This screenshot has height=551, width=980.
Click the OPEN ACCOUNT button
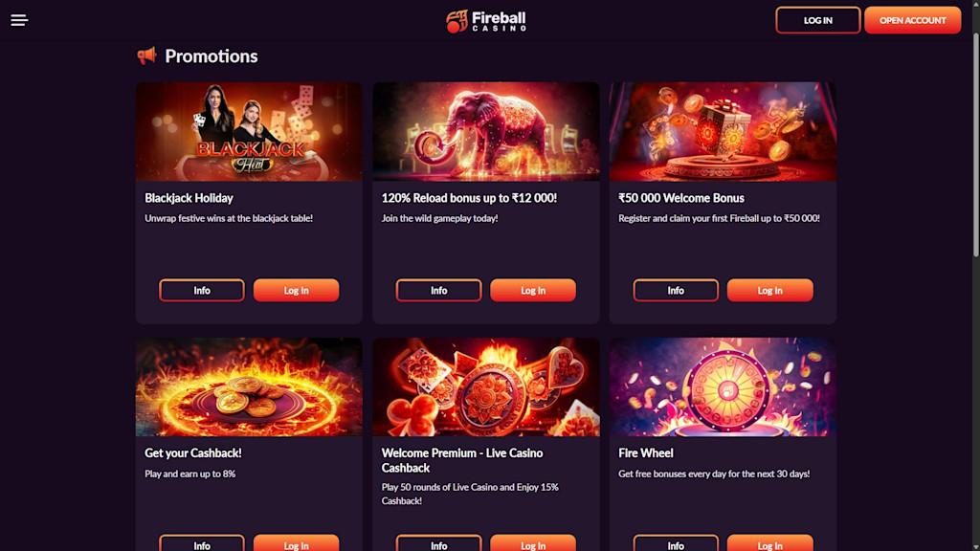pyautogui.click(x=912, y=20)
